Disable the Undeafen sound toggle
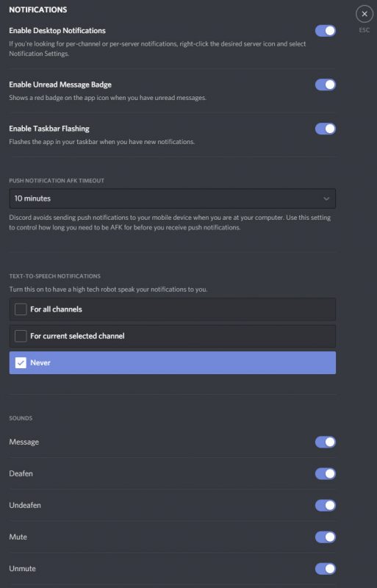The image size is (377, 588). pyautogui.click(x=326, y=505)
